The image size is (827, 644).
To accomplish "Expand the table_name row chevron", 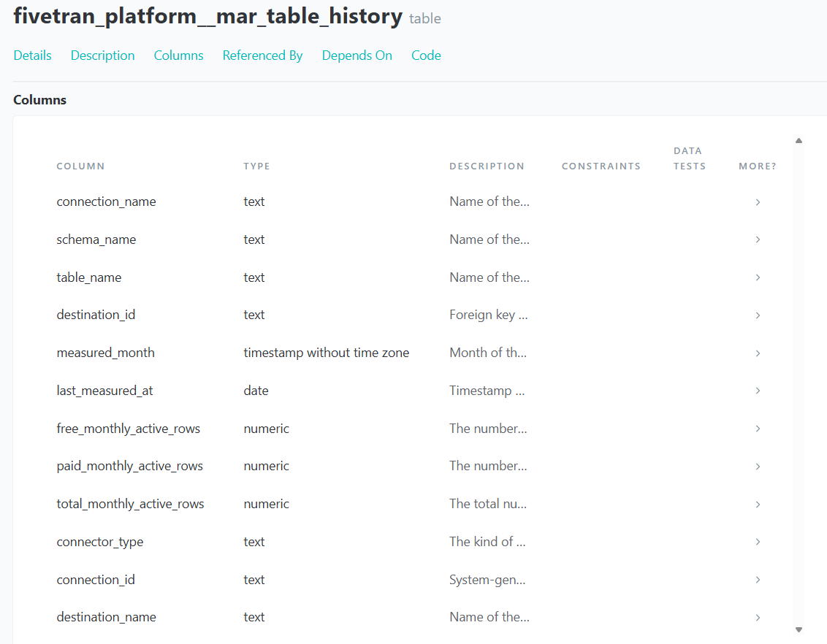I will click(x=758, y=277).
